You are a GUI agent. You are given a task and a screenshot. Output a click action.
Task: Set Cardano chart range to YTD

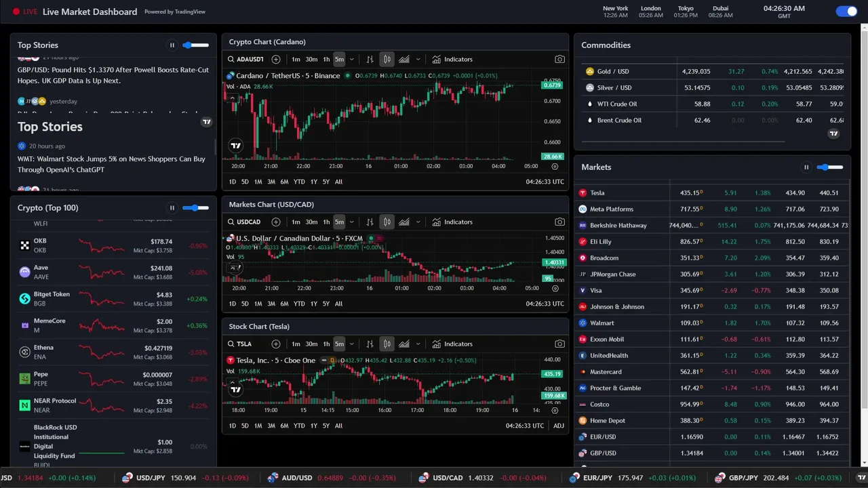click(x=299, y=182)
